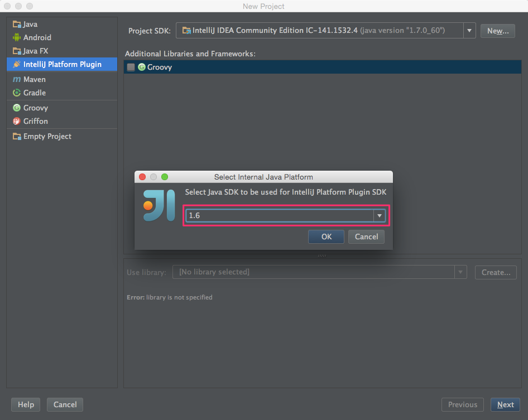This screenshot has height=420, width=528.
Task: Pick Groovy in the left project list
Action: (62, 108)
